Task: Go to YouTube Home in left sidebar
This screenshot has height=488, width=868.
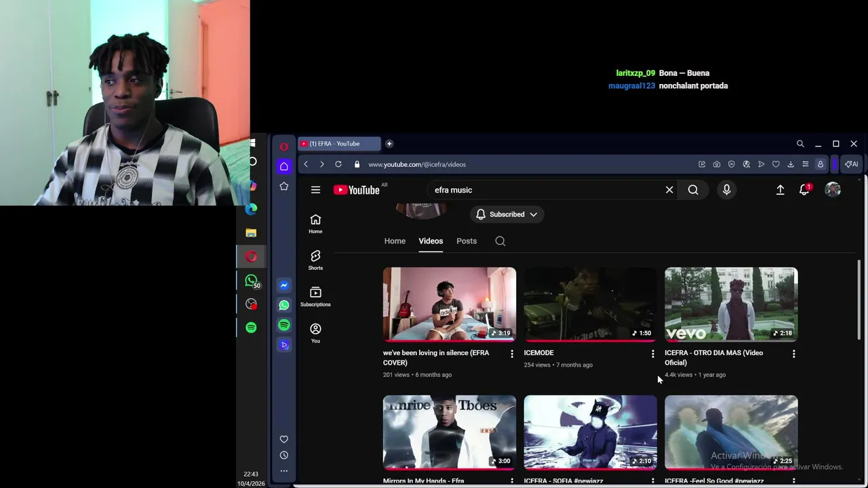Action: (x=315, y=224)
